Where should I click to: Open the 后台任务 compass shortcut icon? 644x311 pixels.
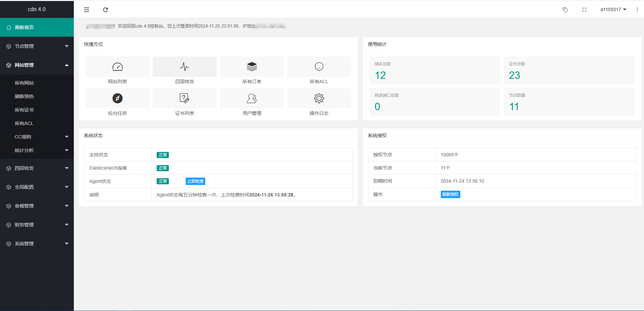[117, 98]
